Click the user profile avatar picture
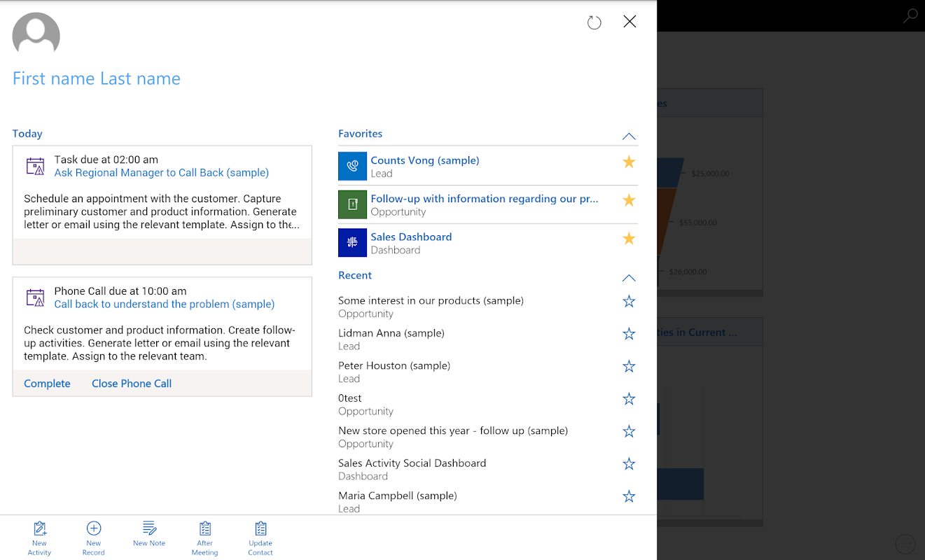 click(x=36, y=36)
